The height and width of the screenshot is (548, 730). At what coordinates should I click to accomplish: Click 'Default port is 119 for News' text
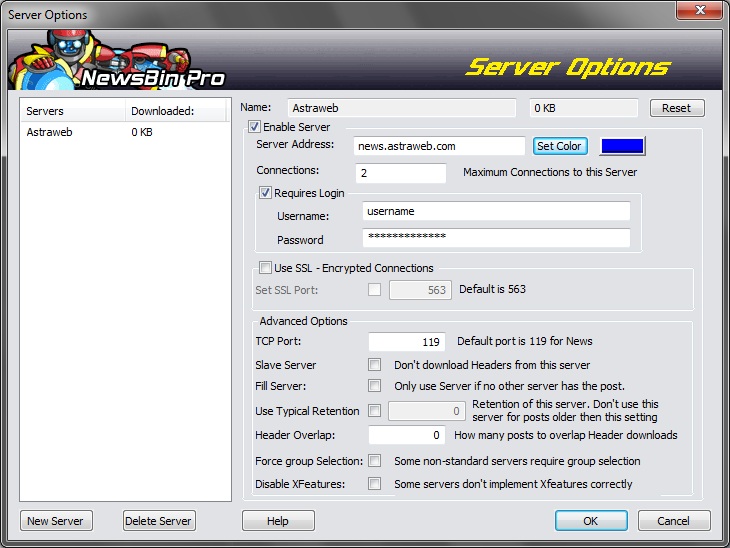click(x=525, y=341)
